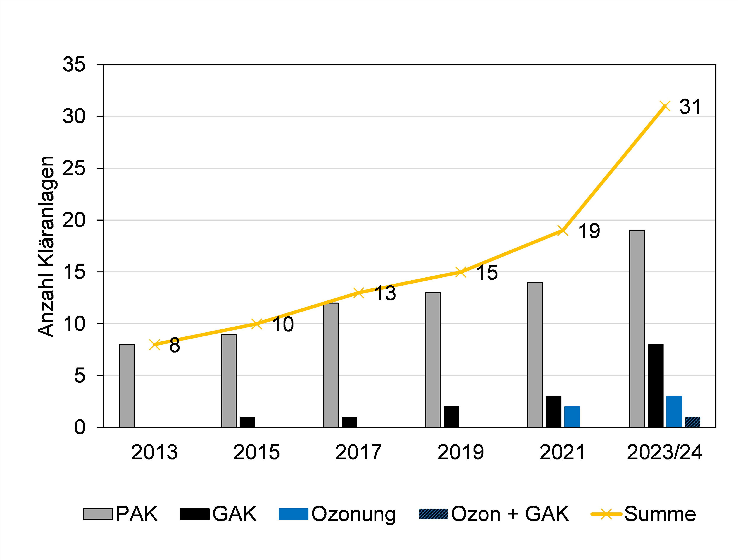Click the black GAK legend swatch

(x=194, y=514)
